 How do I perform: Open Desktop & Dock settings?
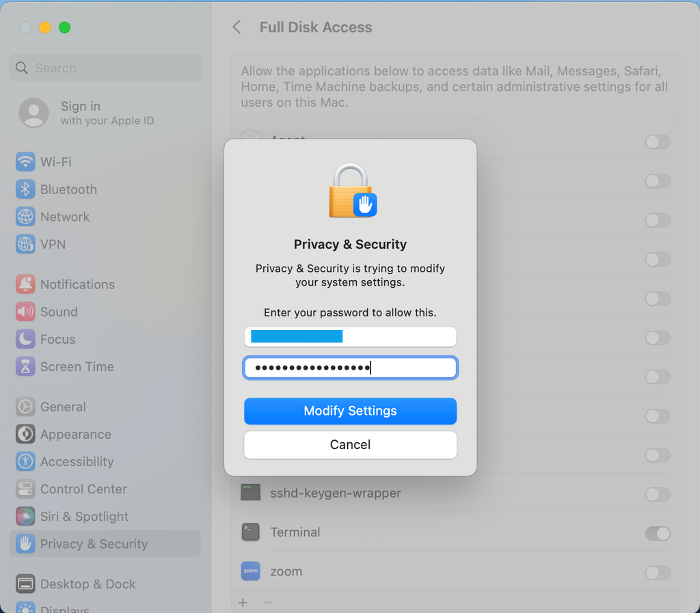[x=87, y=584]
